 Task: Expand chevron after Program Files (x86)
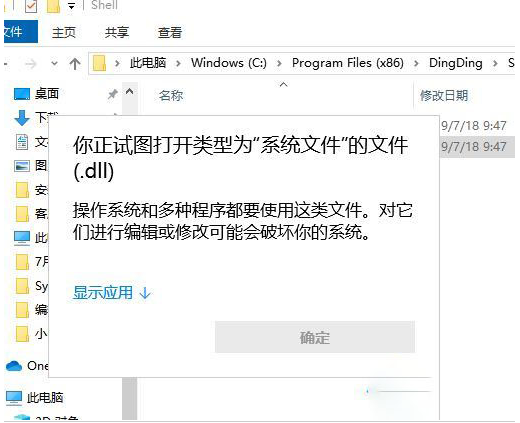[416, 63]
